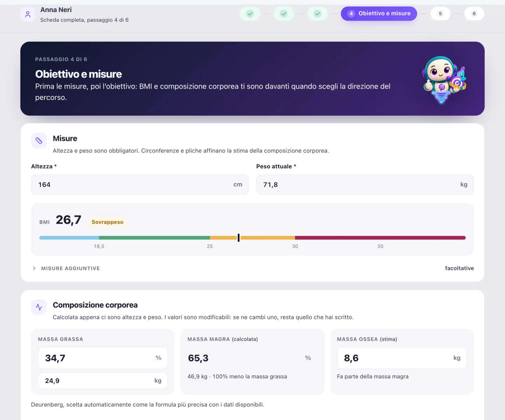Screen dimensions: 505x420
Task: Click the 35 tick label on BMI scale
Action: pyautogui.click(x=380, y=246)
